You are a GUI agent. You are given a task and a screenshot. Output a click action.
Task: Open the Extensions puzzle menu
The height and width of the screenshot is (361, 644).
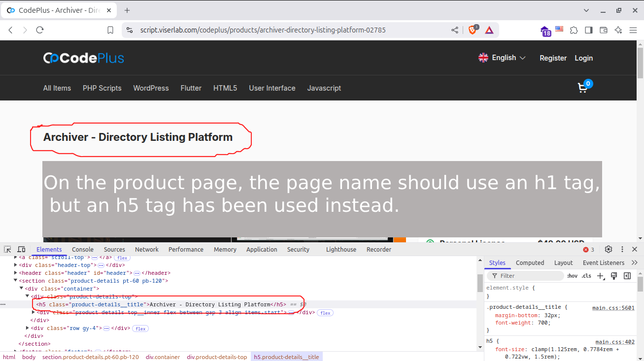pyautogui.click(x=574, y=30)
